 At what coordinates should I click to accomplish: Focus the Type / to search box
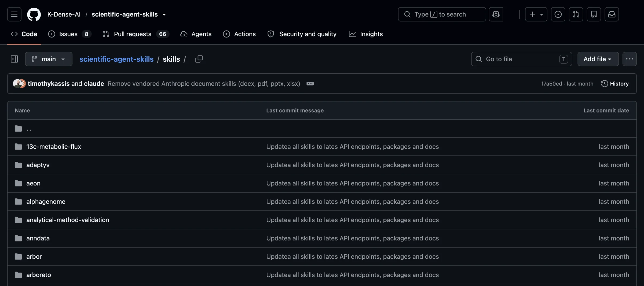pyautogui.click(x=442, y=14)
